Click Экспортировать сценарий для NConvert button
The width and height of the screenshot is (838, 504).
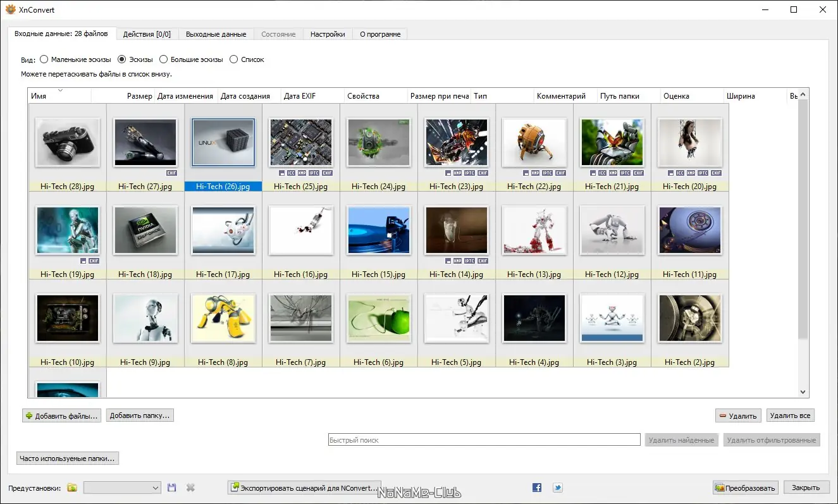(x=304, y=488)
